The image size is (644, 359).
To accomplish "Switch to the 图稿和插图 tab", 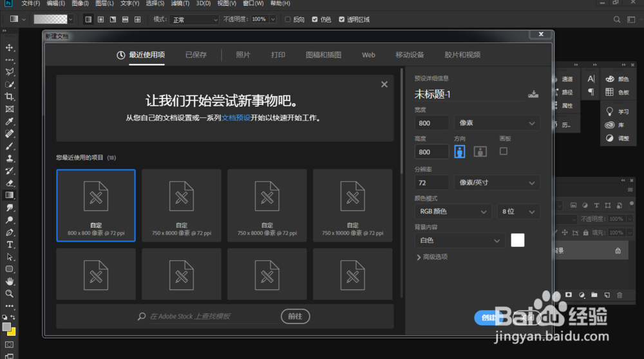I will pos(323,55).
